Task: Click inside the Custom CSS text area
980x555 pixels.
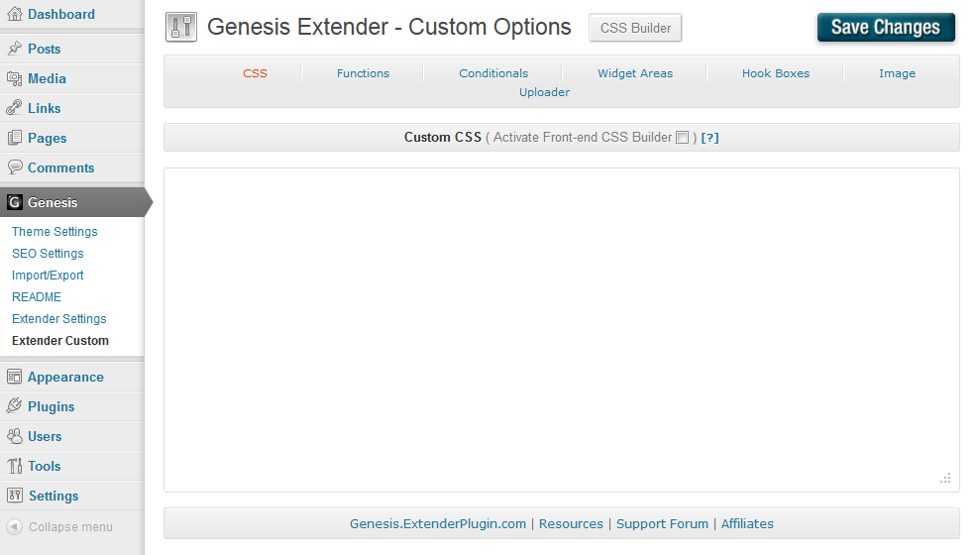Action: pos(561,329)
